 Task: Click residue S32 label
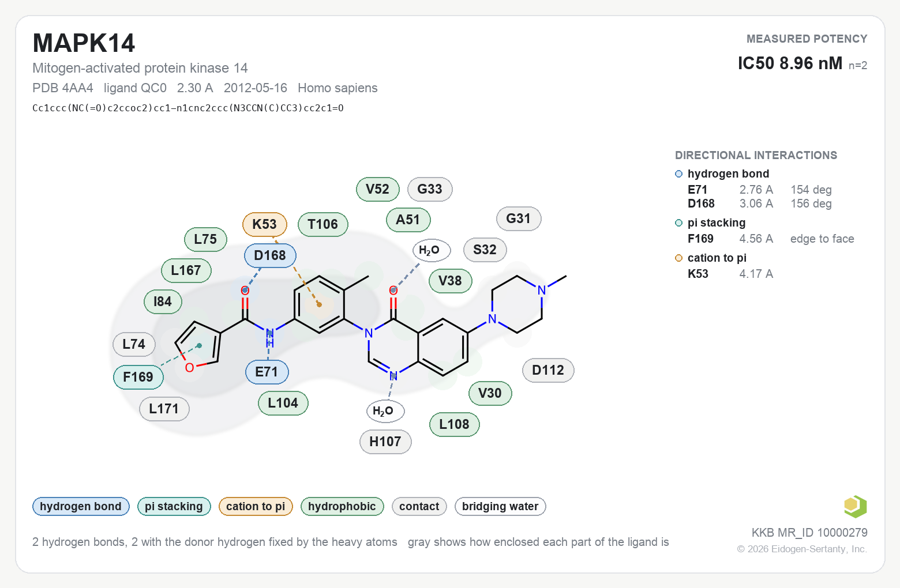[485, 250]
